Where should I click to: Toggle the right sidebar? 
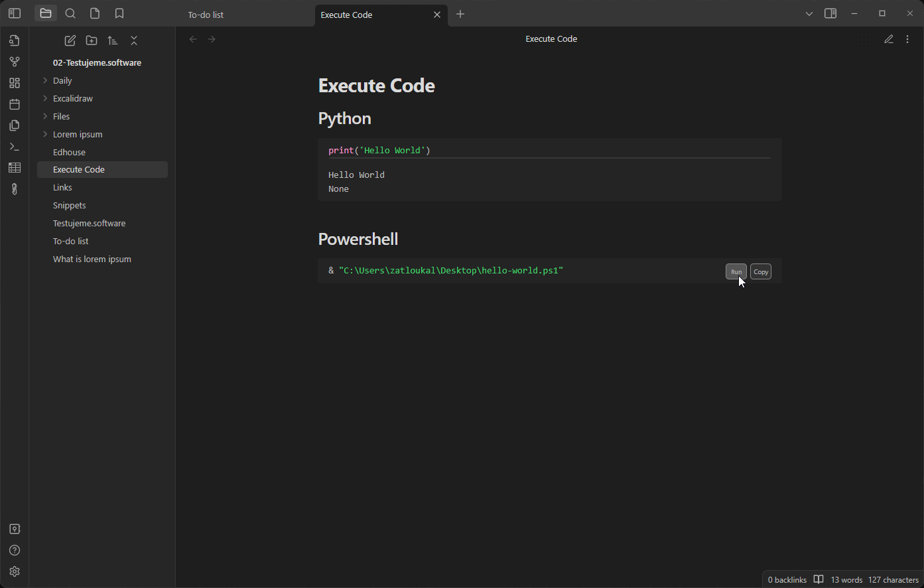pyautogui.click(x=830, y=13)
